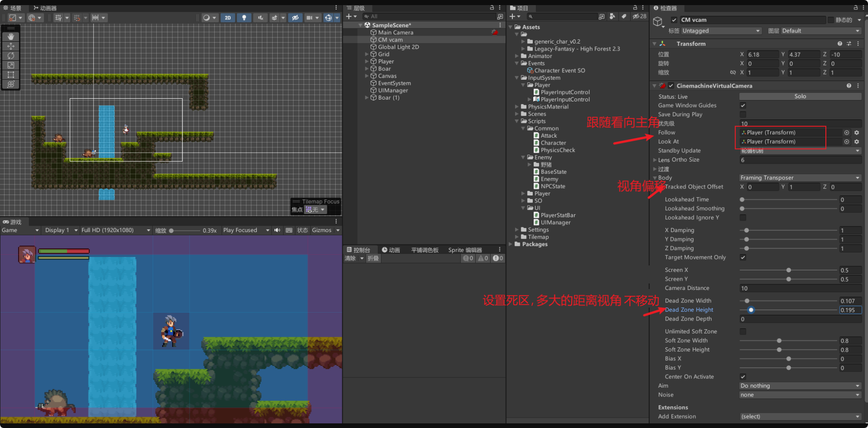Open the 动画 (Animation) tab
This screenshot has width=868, height=428.
[391, 250]
